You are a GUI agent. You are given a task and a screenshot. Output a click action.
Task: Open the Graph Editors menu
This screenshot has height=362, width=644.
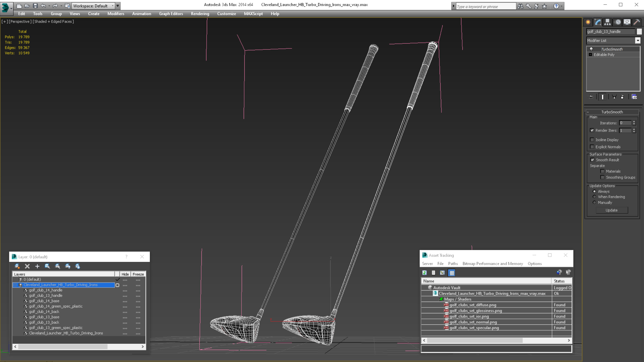click(x=171, y=14)
